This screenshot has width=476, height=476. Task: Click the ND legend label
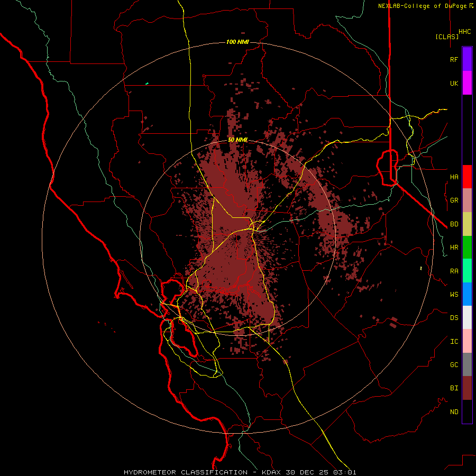[x=454, y=411]
